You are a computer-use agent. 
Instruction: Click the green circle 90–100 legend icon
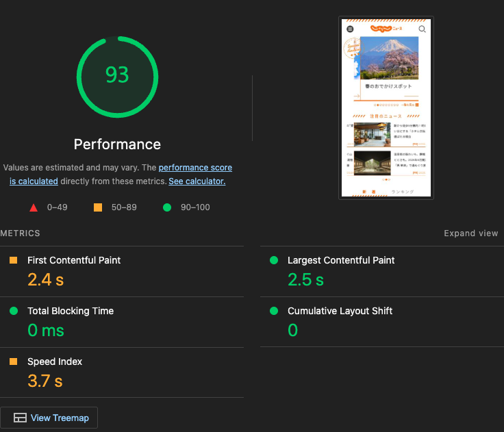click(168, 207)
